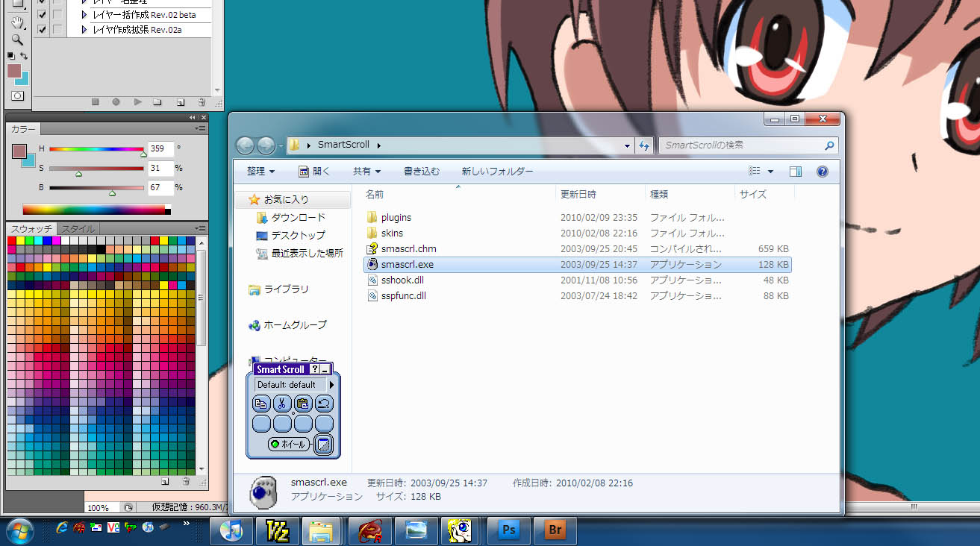Open Explorer help question mark icon
The image size is (980, 546).
pos(823,172)
